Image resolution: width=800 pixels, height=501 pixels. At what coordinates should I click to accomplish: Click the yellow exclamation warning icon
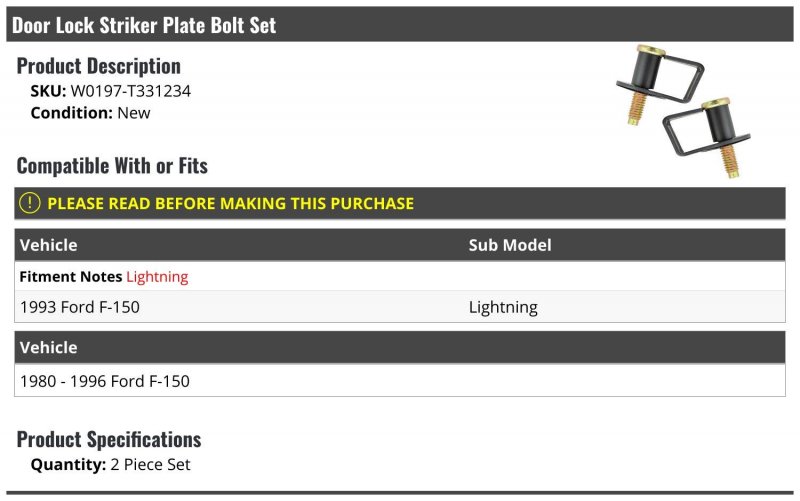(30, 203)
